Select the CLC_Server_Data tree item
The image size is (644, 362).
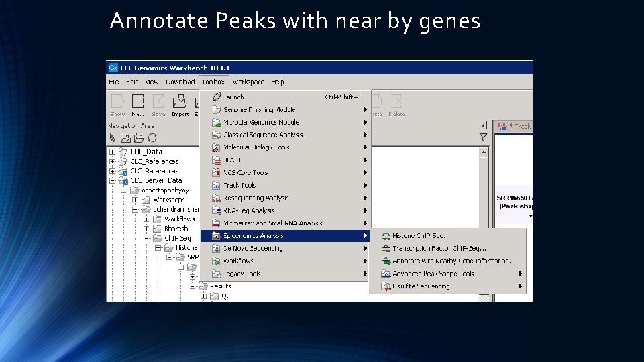coord(156,180)
